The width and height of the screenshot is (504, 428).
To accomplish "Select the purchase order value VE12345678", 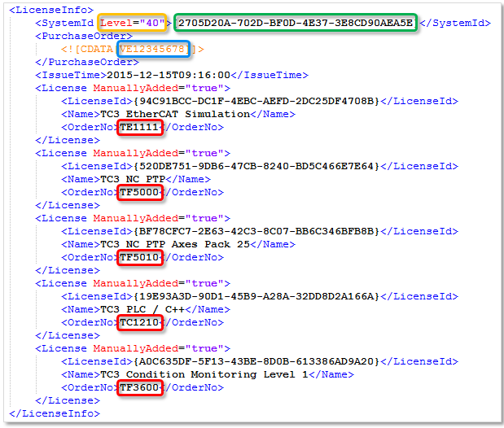I will click(152, 49).
